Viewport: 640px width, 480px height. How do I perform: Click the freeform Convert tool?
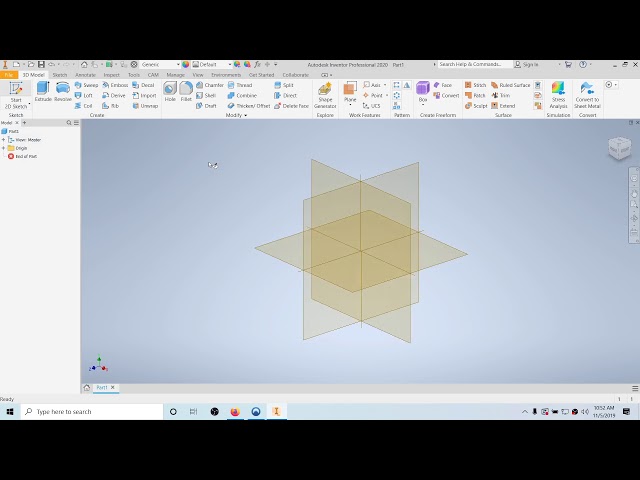(446, 96)
